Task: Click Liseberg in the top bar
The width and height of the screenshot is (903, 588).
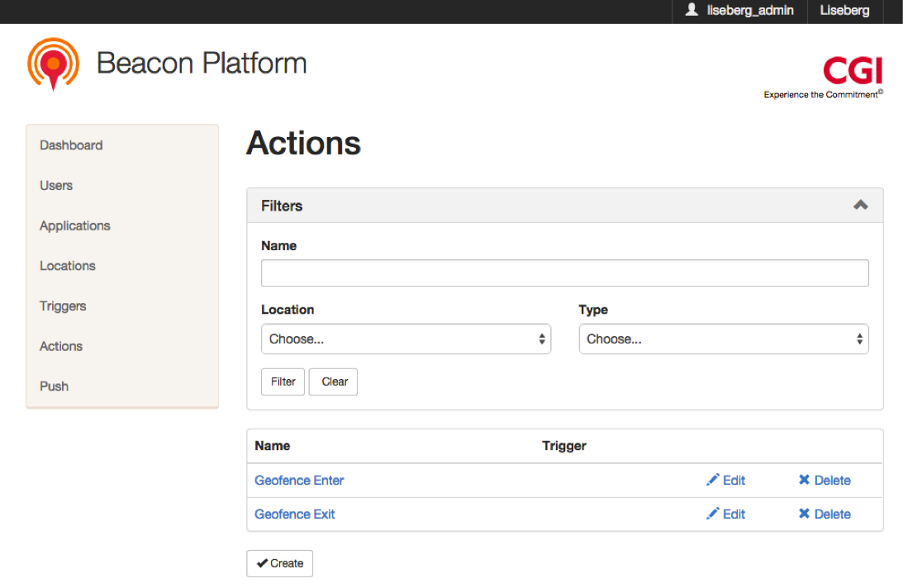Action: 845,11
